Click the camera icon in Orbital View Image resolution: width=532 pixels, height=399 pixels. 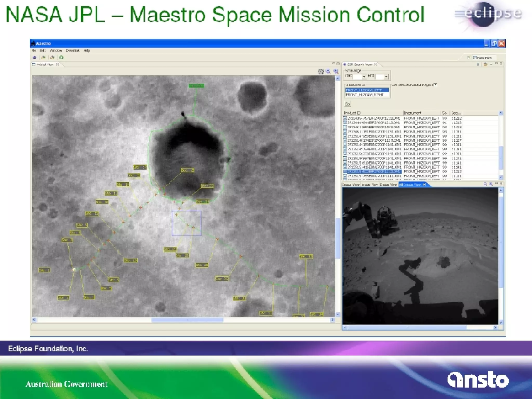321,72
